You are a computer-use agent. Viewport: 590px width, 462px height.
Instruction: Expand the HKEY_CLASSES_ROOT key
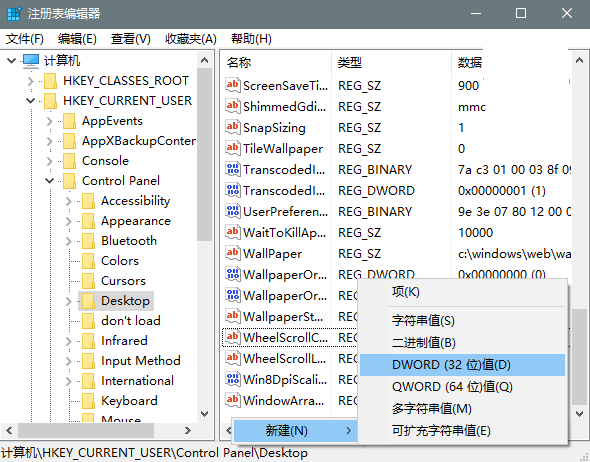click(x=31, y=81)
